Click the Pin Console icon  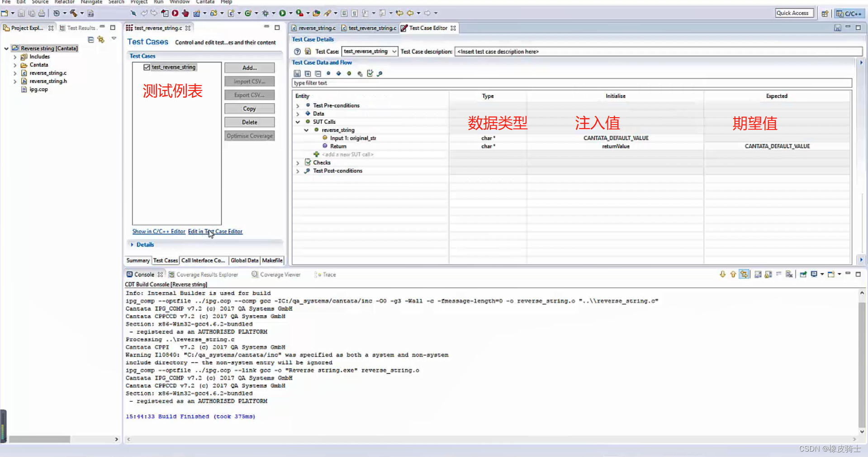click(x=803, y=274)
